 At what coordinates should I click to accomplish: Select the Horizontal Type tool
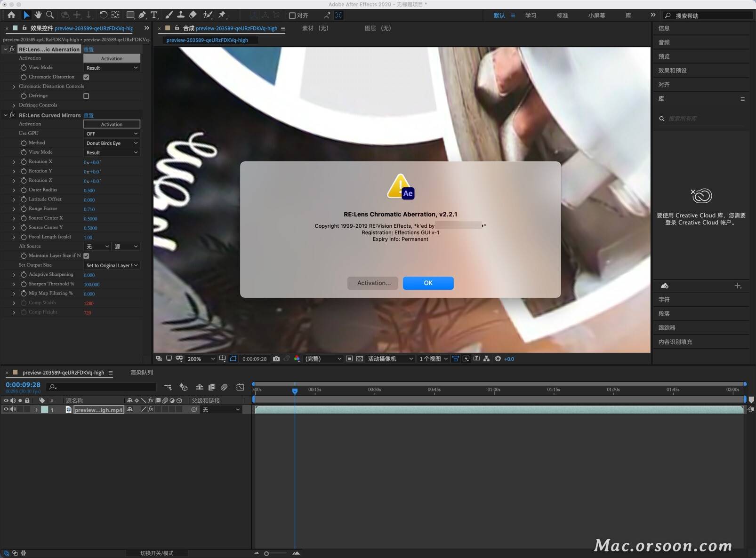[x=154, y=15]
